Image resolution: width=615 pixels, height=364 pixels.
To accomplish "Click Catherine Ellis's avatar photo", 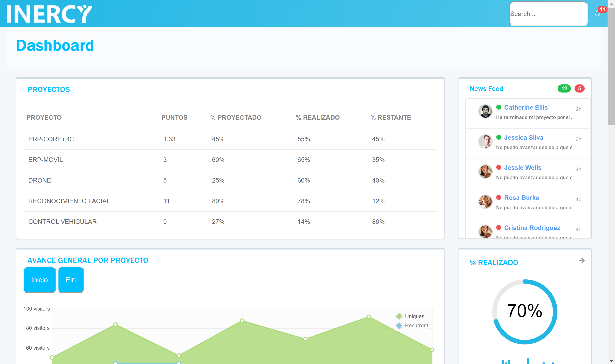I will coord(485,111).
